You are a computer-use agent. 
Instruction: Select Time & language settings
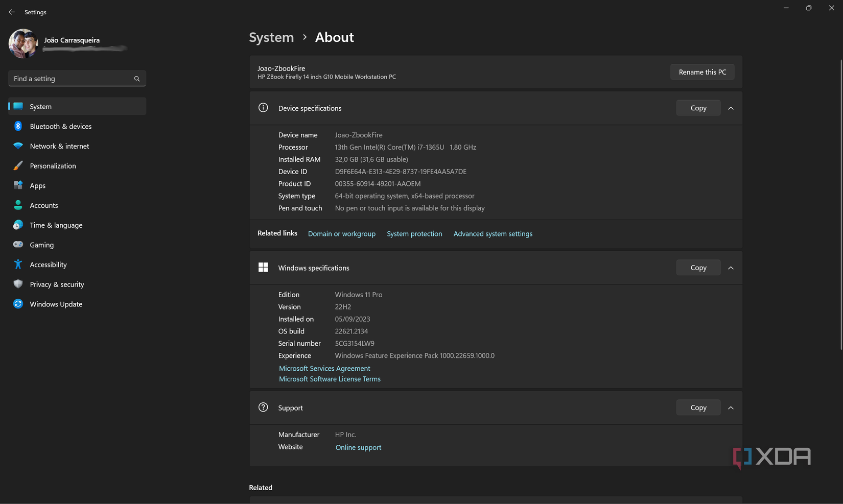tap(56, 225)
